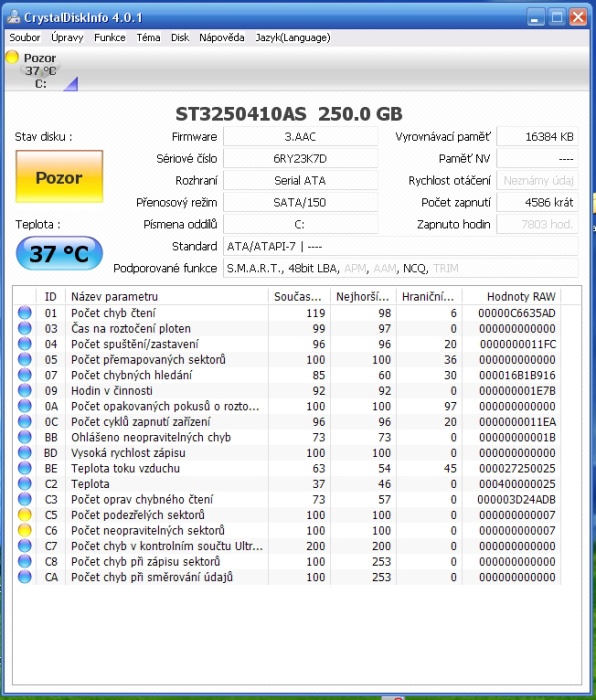This screenshot has width=596, height=700.
Task: Click blue status icon for Počet spuštění/zastavení
Action: pos(25,344)
